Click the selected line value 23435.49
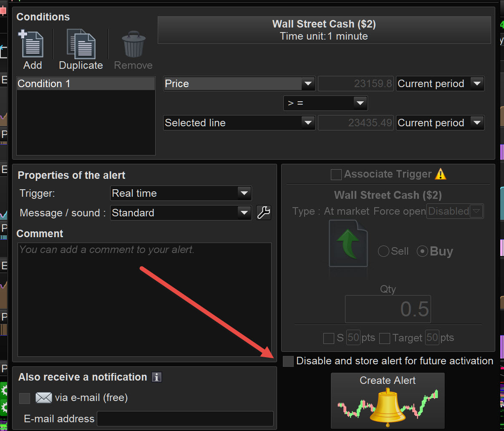Viewport: 504px width, 431px height. pos(356,123)
